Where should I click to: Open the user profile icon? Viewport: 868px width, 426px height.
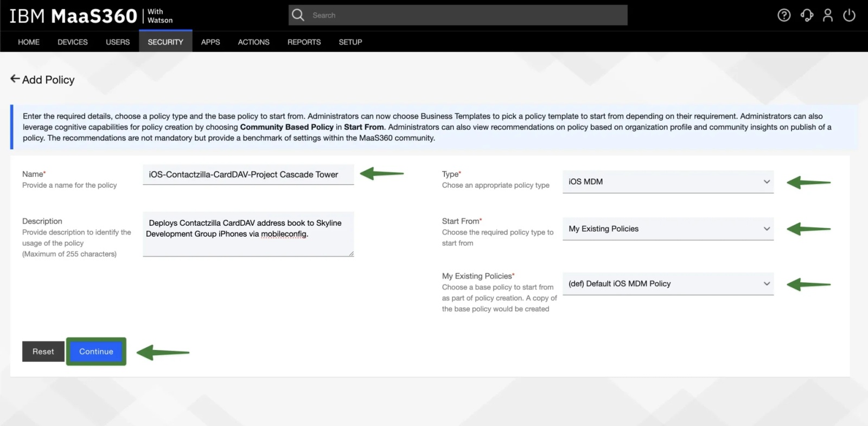coord(828,15)
